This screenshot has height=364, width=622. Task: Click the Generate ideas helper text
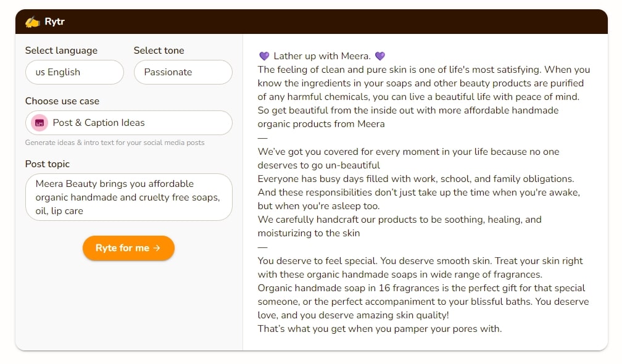(x=115, y=143)
